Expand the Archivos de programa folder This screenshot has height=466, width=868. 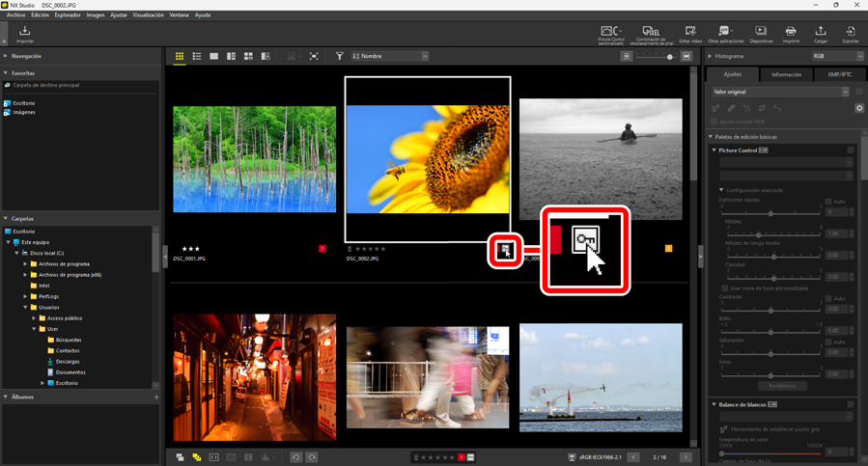(x=26, y=263)
